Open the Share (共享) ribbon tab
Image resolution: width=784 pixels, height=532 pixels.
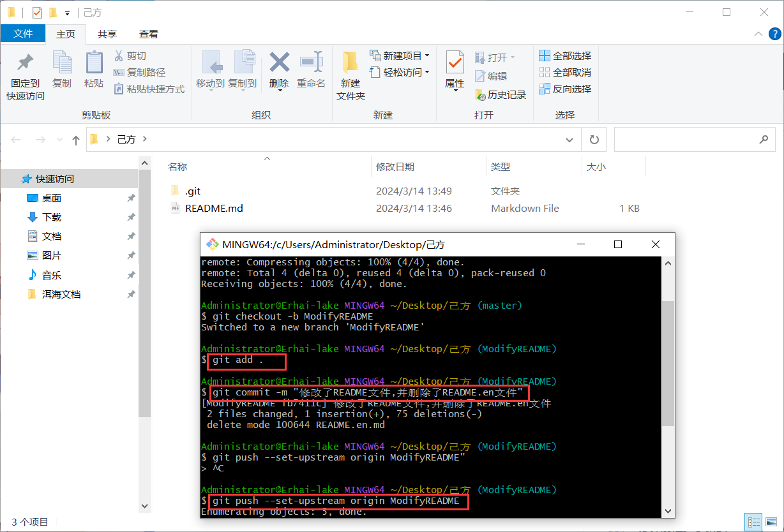(107, 34)
